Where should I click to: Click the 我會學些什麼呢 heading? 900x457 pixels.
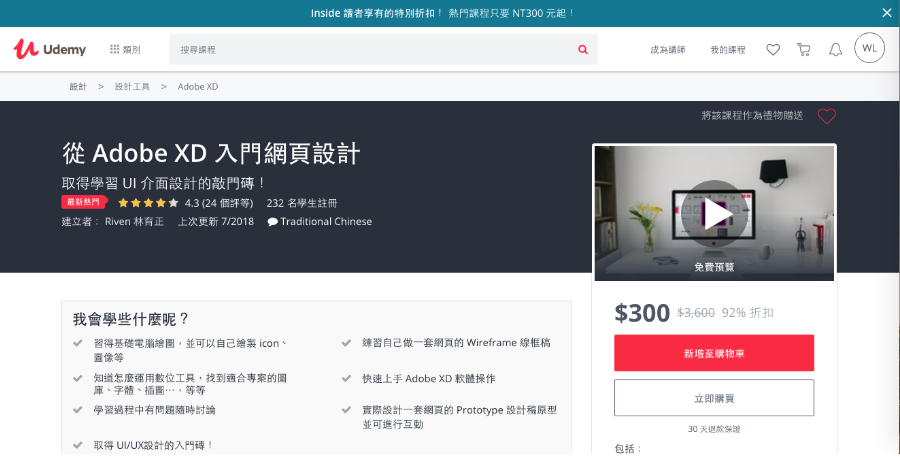click(x=131, y=319)
